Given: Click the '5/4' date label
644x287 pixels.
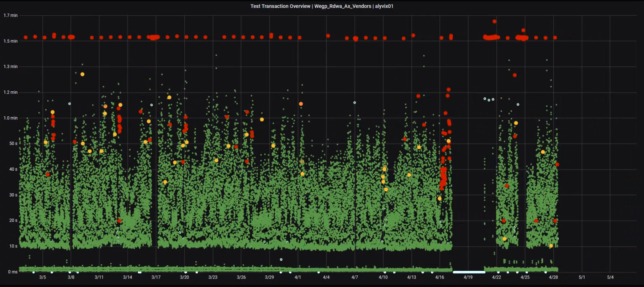Looking at the screenshot, I should [610, 277].
